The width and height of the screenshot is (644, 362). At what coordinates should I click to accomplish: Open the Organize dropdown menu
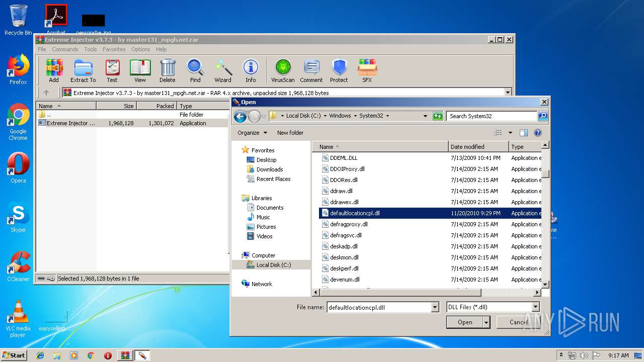pos(252,133)
